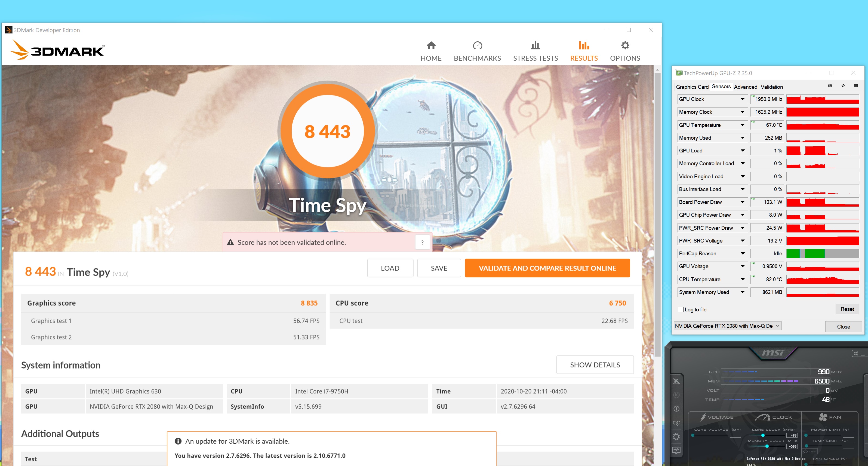Minimize the MSI Afterburner window

click(862, 353)
